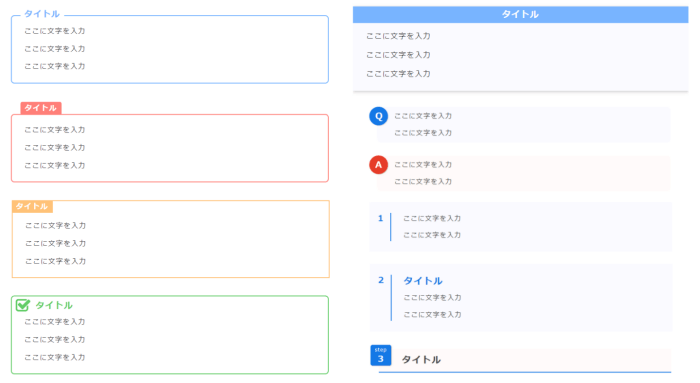Click the green checkmark icon beside タイトル

(23, 305)
